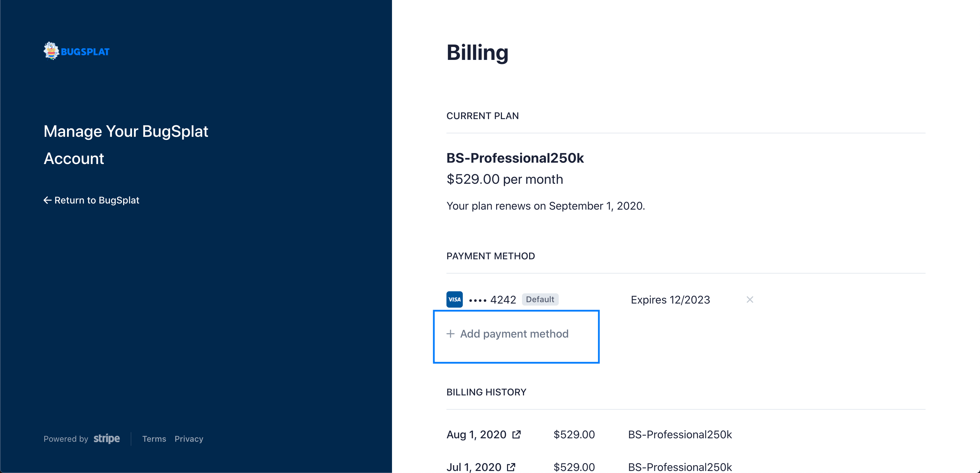Click the Aug 1, 2020 invoice date
980x473 pixels.
[x=476, y=434]
